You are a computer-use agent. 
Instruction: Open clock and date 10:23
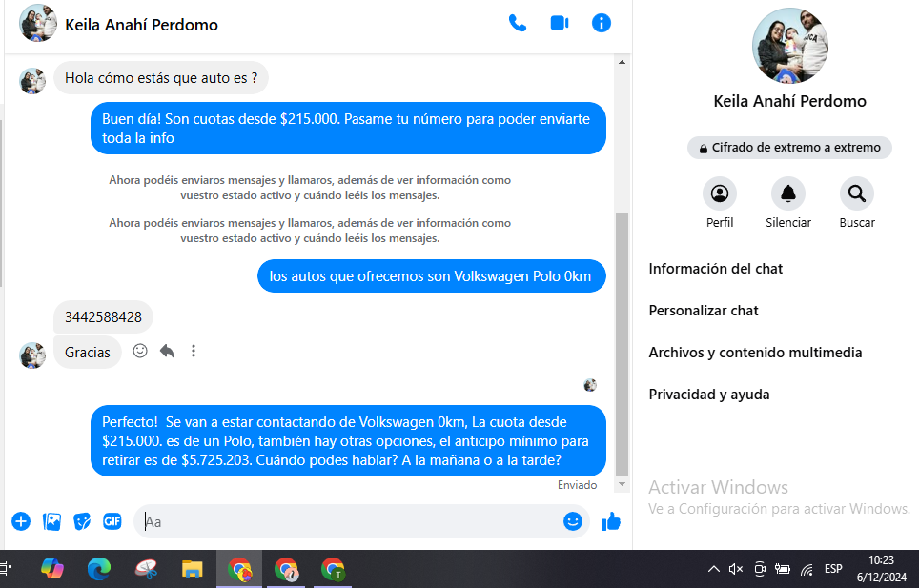pos(881,569)
